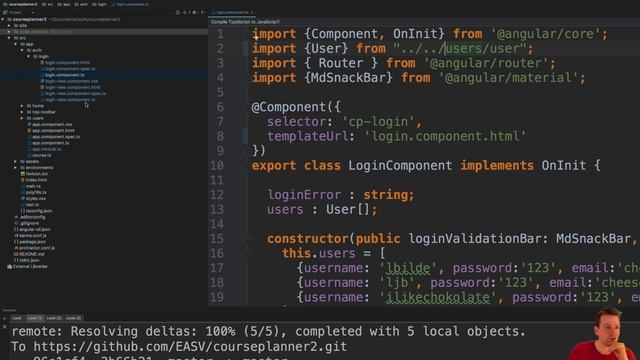Expand the node_modules folder

[9, 31]
